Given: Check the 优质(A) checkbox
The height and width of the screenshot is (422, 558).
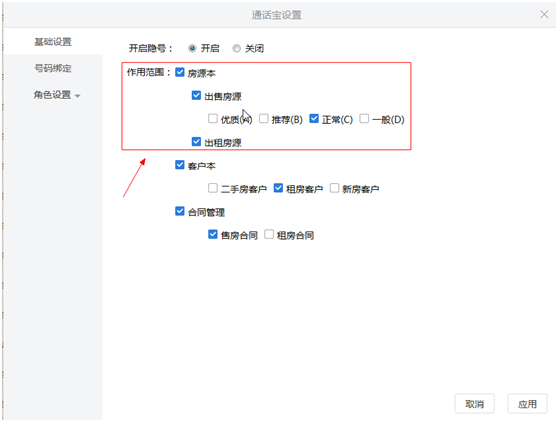Looking at the screenshot, I should tap(212, 118).
